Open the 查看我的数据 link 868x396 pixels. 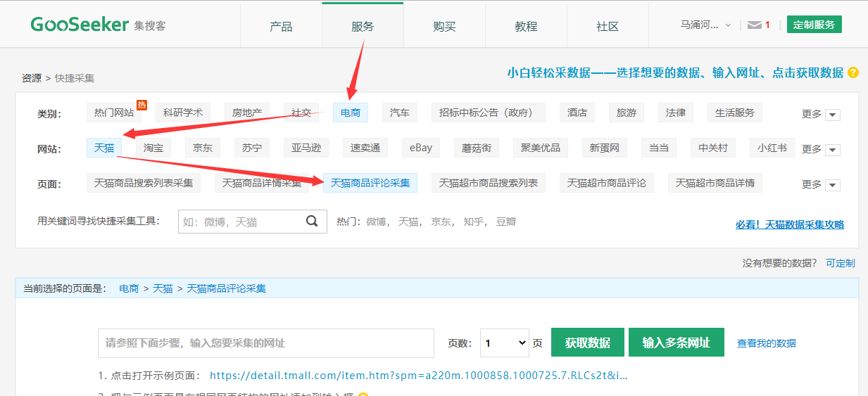[767, 343]
